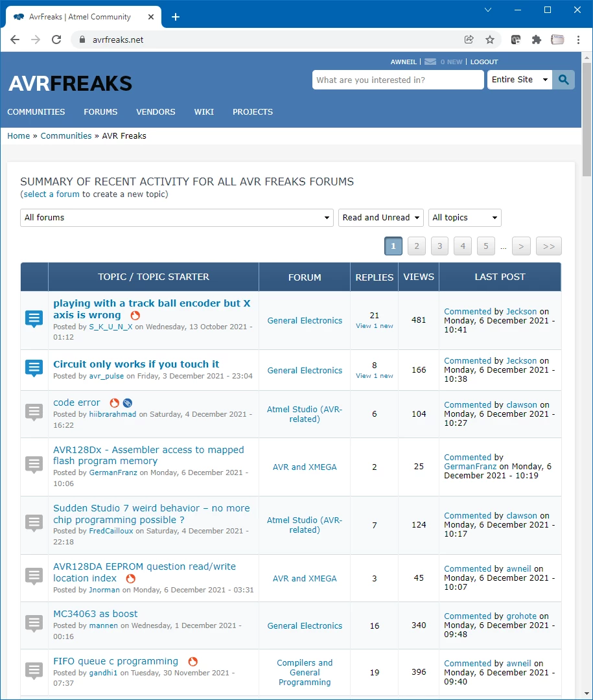This screenshot has height=700, width=593.
Task: Open FORUMS menu
Action: click(x=100, y=112)
